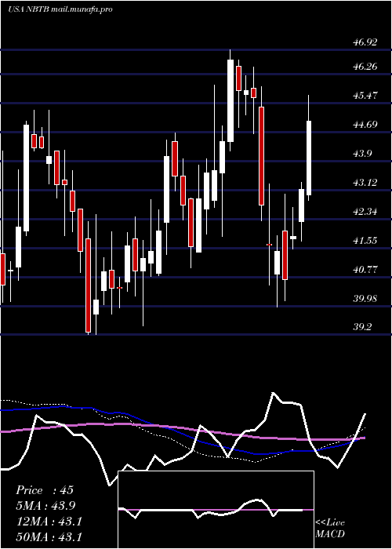Click the 39.98 price level label
The image size is (392, 549).
click(365, 299)
